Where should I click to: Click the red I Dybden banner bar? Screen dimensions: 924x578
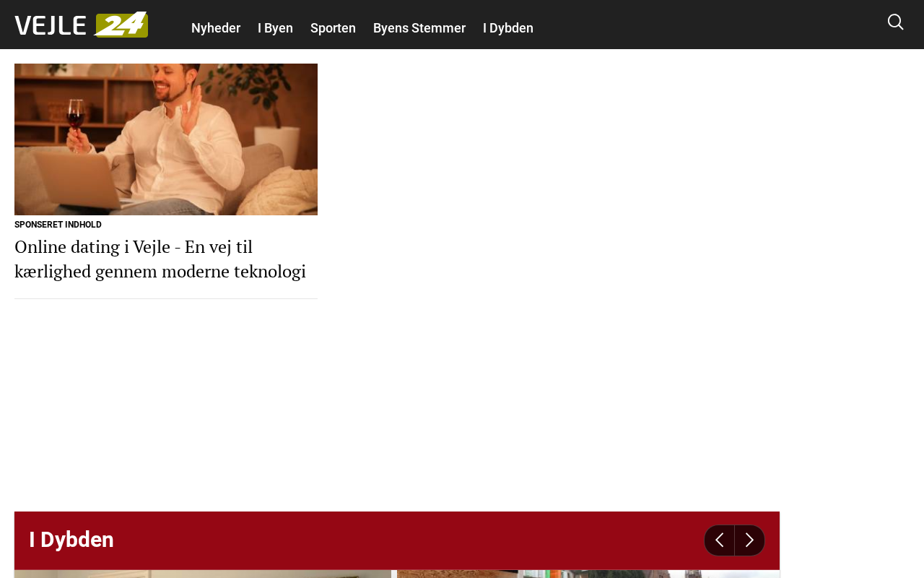point(397,540)
